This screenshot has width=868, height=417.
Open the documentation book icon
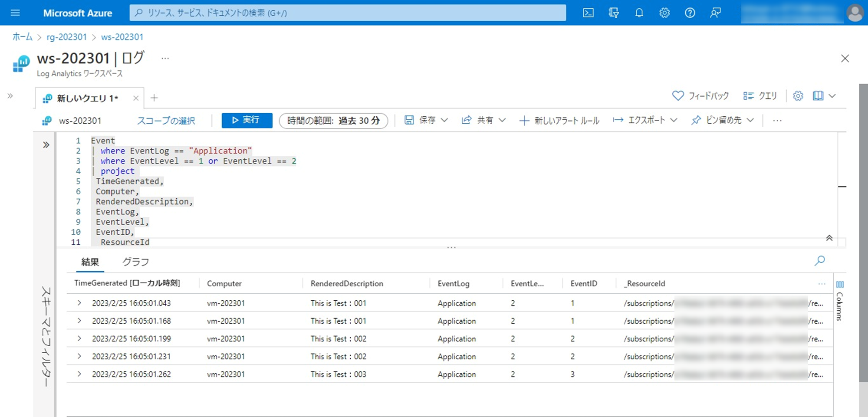[818, 96]
